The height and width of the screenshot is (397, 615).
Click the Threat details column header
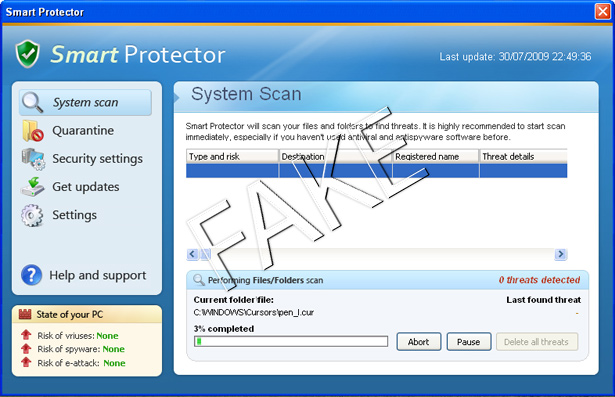[523, 157]
